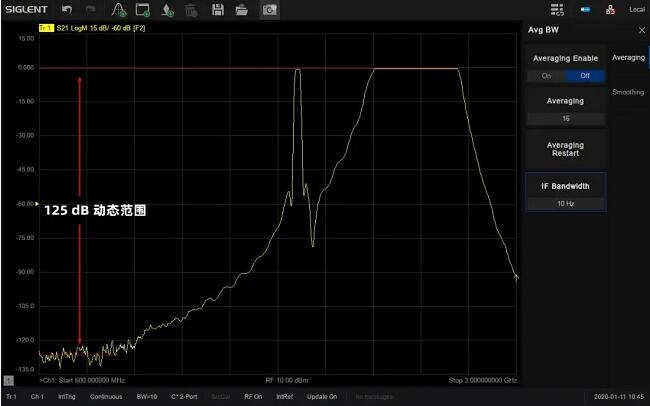Click the screenshot camera icon
The height and width of the screenshot is (406, 650).
click(269, 9)
